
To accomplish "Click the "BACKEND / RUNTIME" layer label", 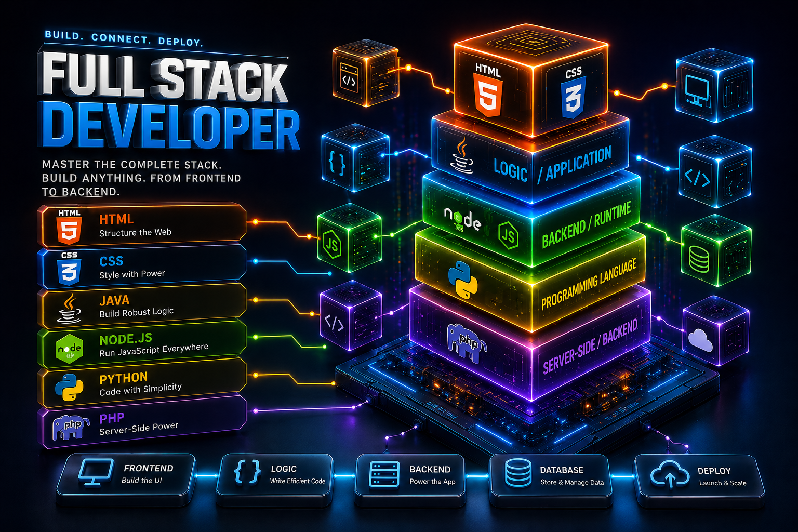I will pyautogui.click(x=587, y=225).
